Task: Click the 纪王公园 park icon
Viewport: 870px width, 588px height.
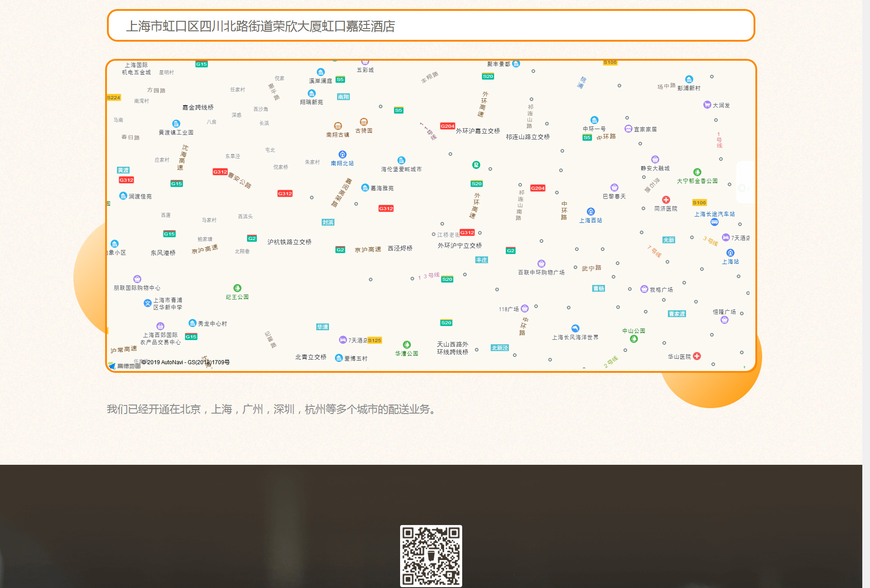Action: 237,288
